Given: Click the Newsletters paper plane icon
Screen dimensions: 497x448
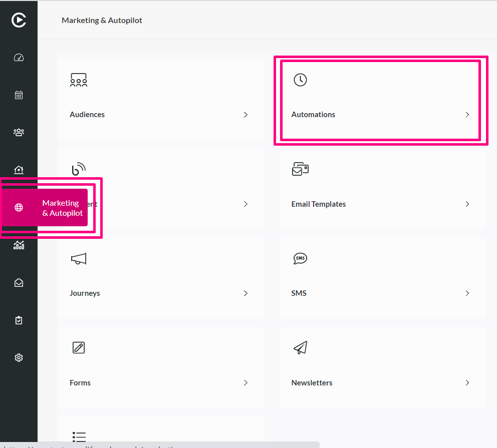Looking at the screenshot, I should pos(300,347).
